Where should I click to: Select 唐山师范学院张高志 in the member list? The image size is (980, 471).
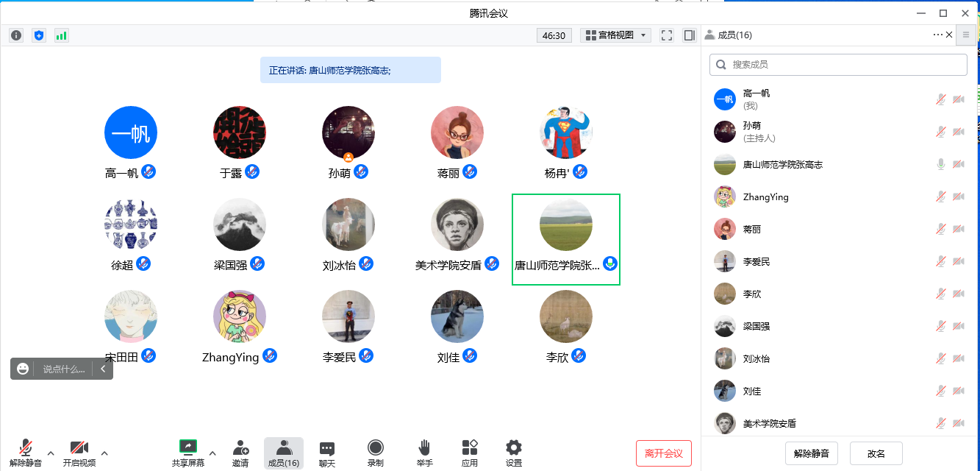coord(782,165)
